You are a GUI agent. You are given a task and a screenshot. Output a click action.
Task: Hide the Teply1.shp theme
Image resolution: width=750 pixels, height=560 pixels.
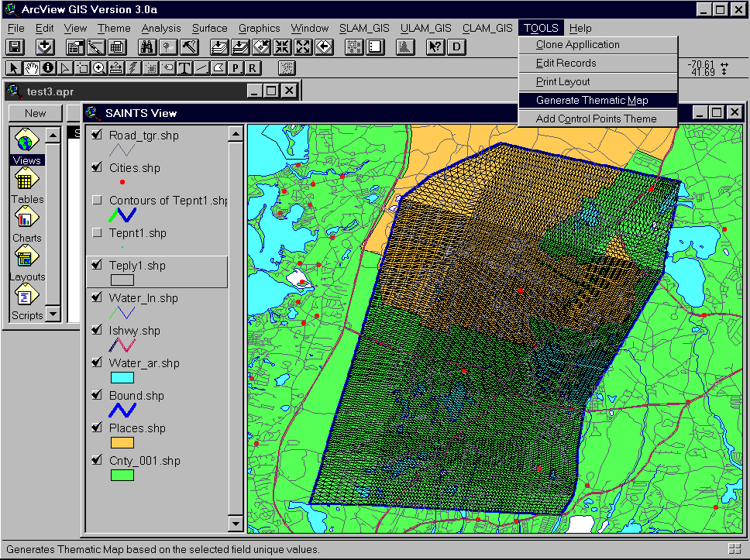pyautogui.click(x=97, y=265)
